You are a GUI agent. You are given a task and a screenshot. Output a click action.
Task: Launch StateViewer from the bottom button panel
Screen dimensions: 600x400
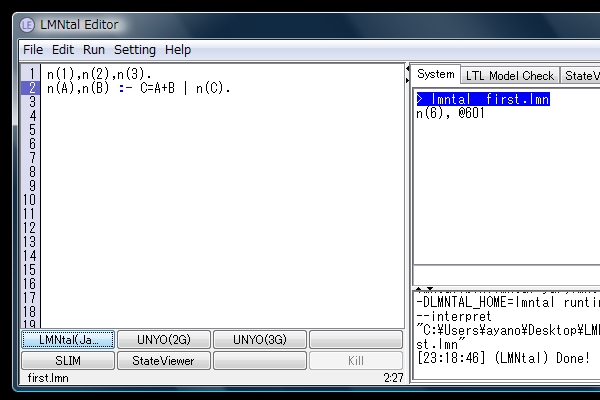point(164,360)
